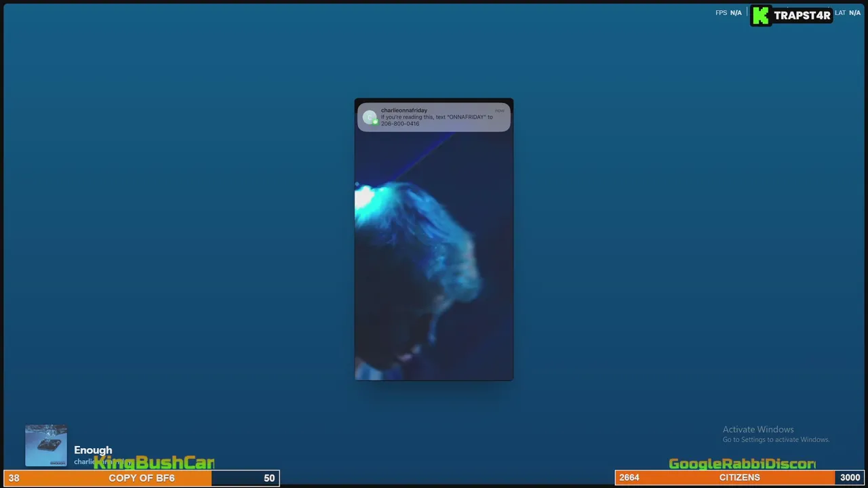The image size is (868, 488).
Task: Open the charlieonnafriday notification banner
Action: tap(434, 117)
